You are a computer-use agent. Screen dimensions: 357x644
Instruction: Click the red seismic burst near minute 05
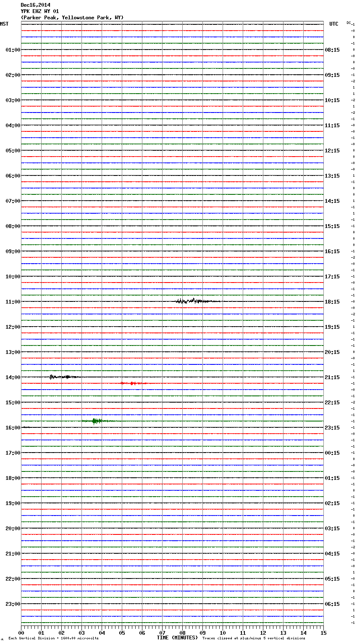pyautogui.click(x=133, y=383)
